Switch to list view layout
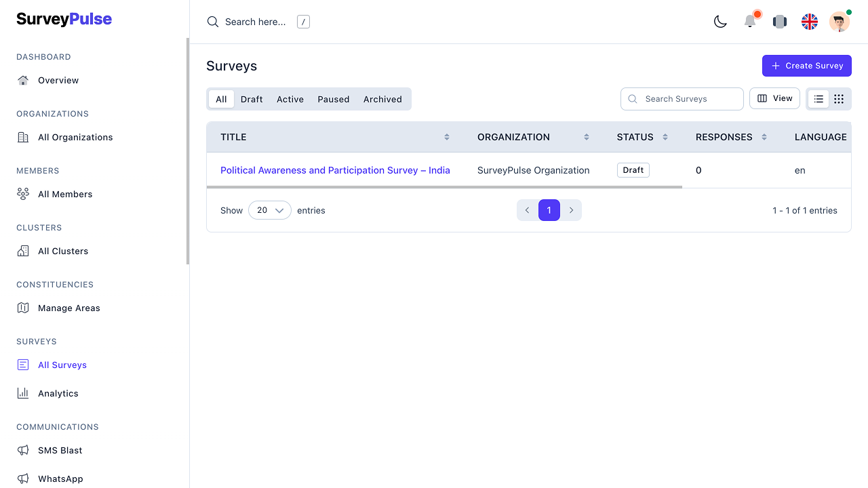The width and height of the screenshot is (868, 488). coord(818,99)
